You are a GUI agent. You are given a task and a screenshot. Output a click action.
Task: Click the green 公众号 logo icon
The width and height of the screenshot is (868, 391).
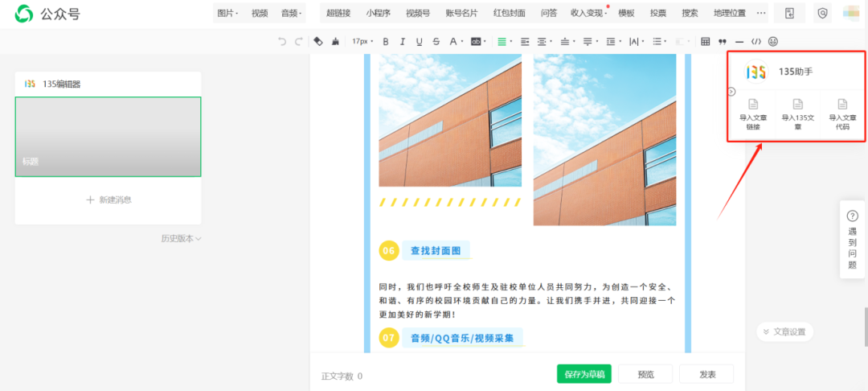[24, 14]
